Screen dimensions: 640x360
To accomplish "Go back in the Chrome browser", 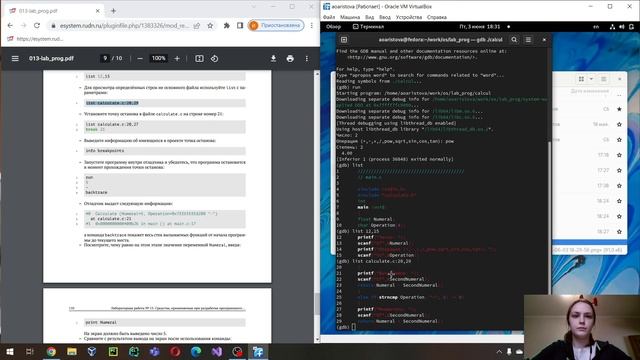I will click(x=10, y=25).
